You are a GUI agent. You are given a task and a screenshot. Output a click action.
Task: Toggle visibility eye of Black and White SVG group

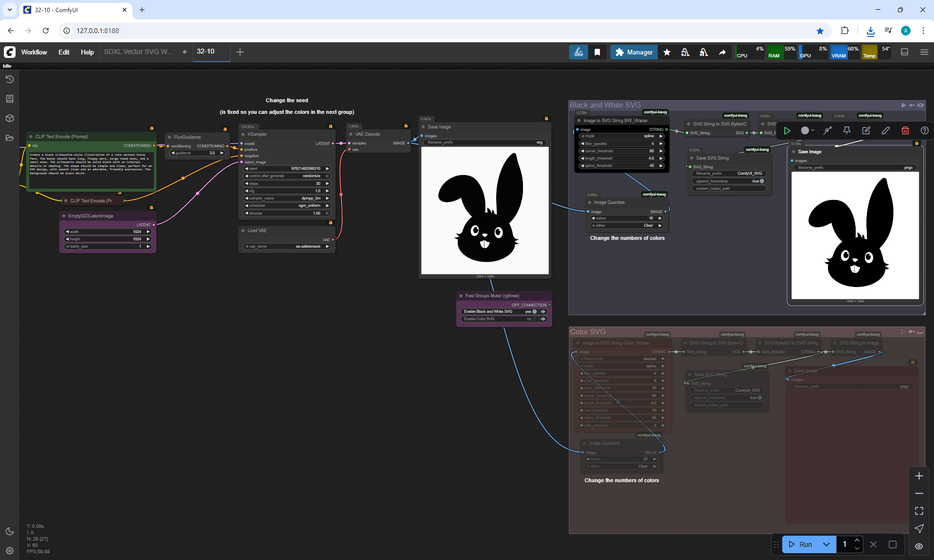920,105
